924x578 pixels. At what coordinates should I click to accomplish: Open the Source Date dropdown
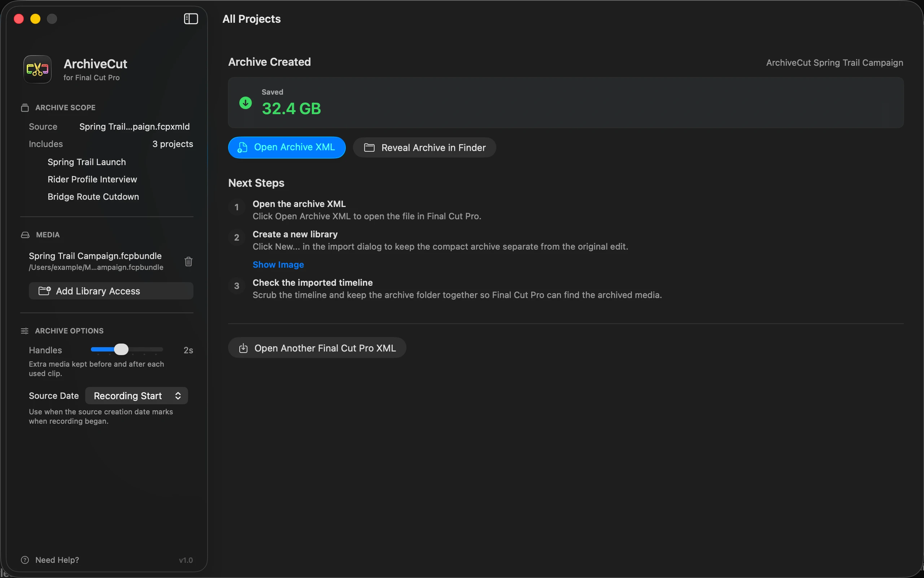[x=137, y=396]
